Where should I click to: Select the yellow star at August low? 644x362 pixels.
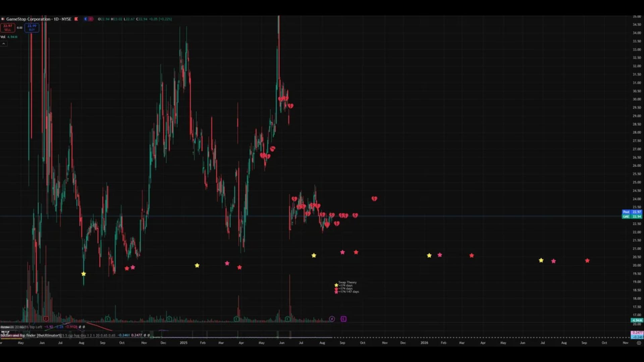(84, 274)
